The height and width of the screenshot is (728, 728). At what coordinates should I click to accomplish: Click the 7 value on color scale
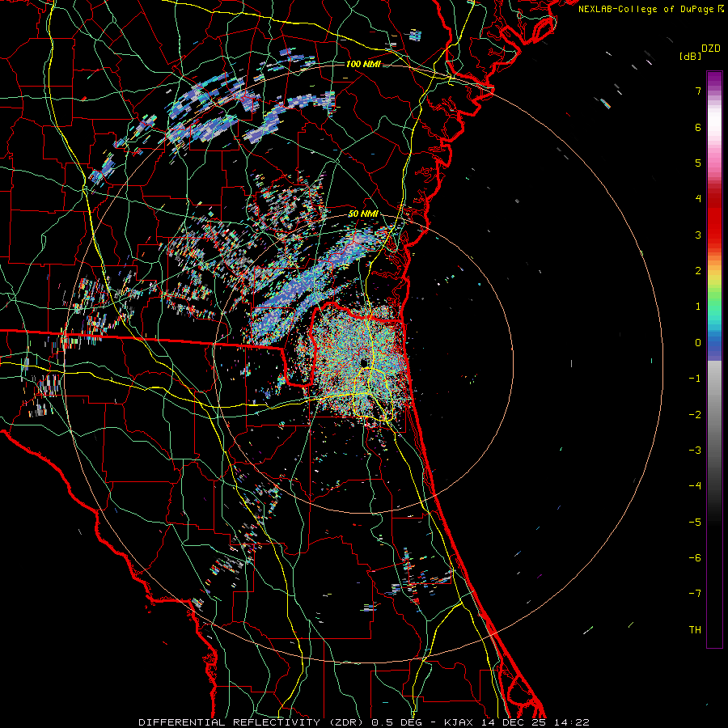[698, 91]
